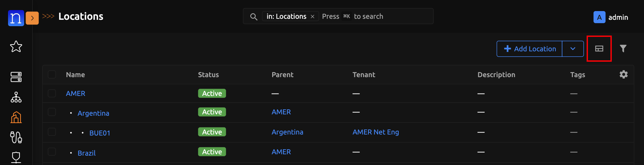This screenshot has height=165, width=644.
Task: Check the AMER row checkbox
Action: tap(52, 93)
